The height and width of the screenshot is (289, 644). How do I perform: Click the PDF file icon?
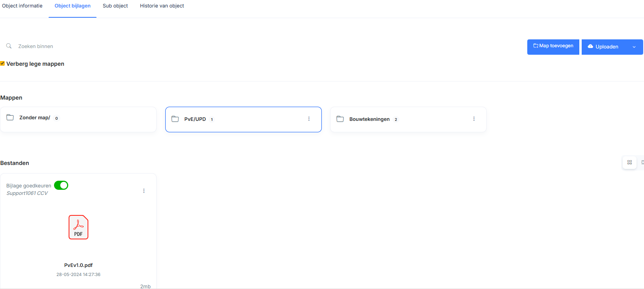[x=78, y=227]
